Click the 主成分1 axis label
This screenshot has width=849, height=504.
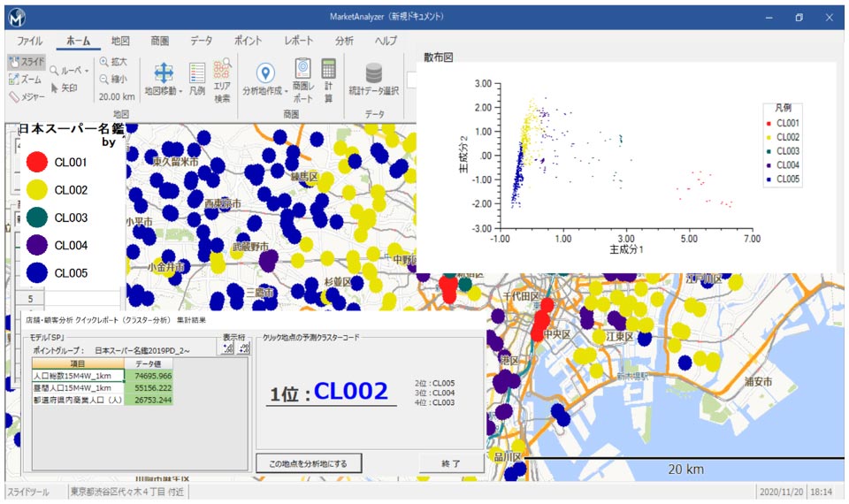click(x=626, y=249)
